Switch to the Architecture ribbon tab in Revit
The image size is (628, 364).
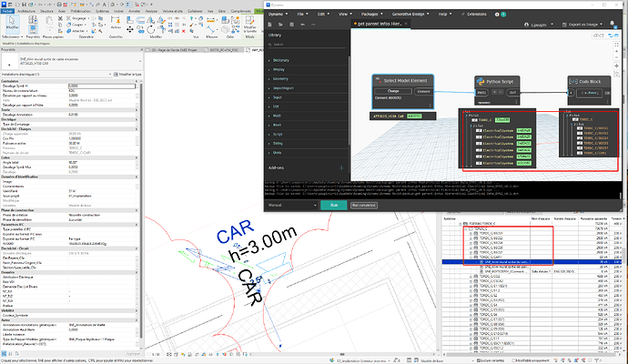26,11
